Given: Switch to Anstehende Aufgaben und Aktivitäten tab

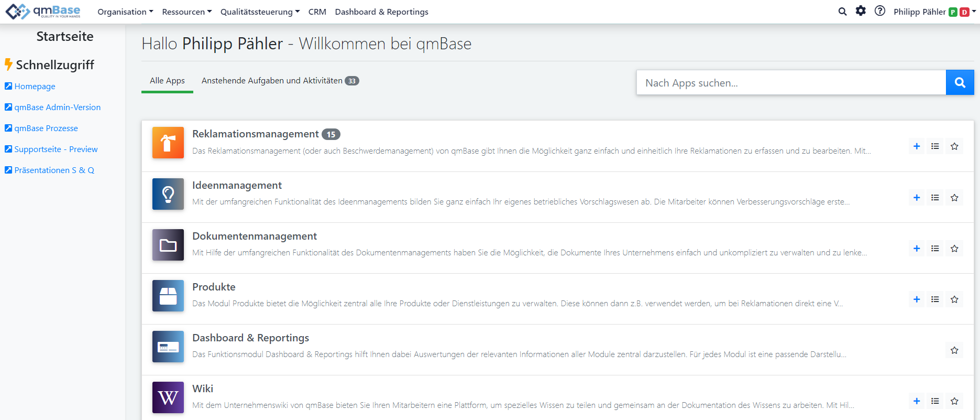Looking at the screenshot, I should click(280, 81).
